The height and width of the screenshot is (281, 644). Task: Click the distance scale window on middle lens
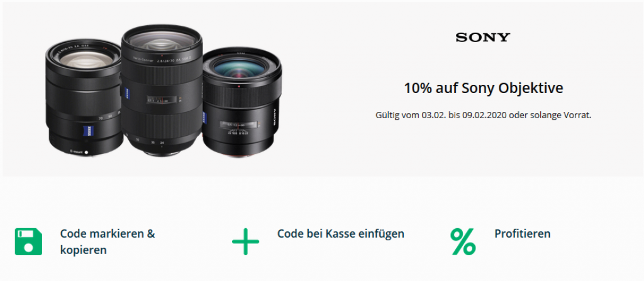click(x=163, y=100)
